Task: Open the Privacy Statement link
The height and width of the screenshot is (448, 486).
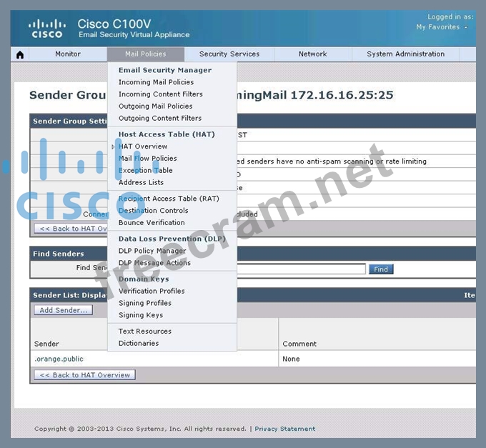Action: [284, 429]
